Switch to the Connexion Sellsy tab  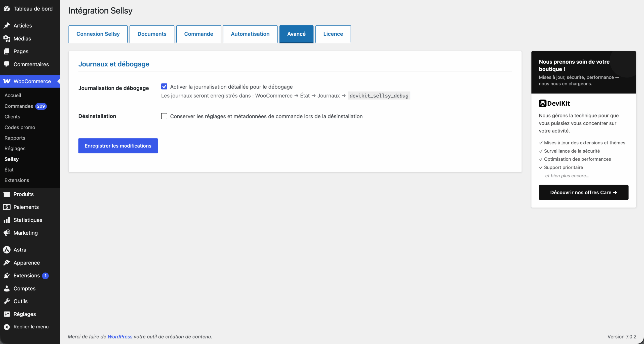click(98, 34)
